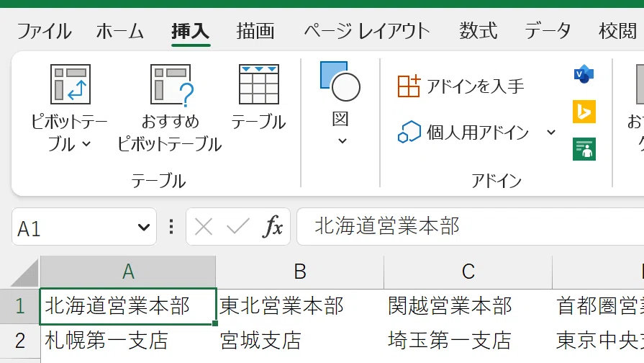Image resolution: width=644 pixels, height=363 pixels.
Task: Expand the ピボットテーブル dropdown arrow
Action: coord(86,144)
